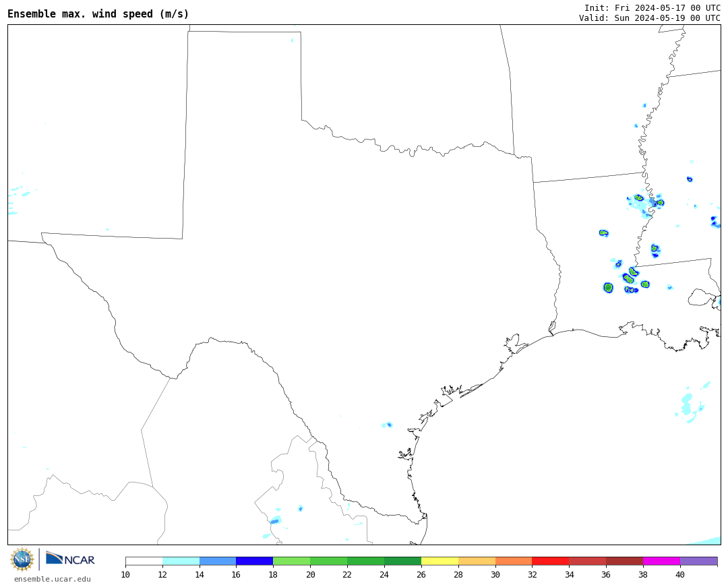Image resolution: width=728 pixels, height=587 pixels.
Task: Pick the light green 18-20 colorbar swatch
Action: [x=292, y=561]
